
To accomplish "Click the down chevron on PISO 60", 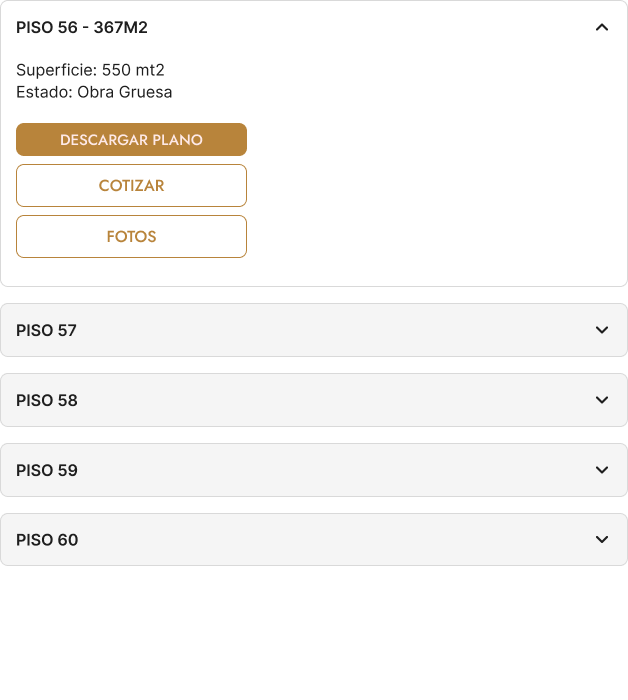I will click(x=602, y=540).
